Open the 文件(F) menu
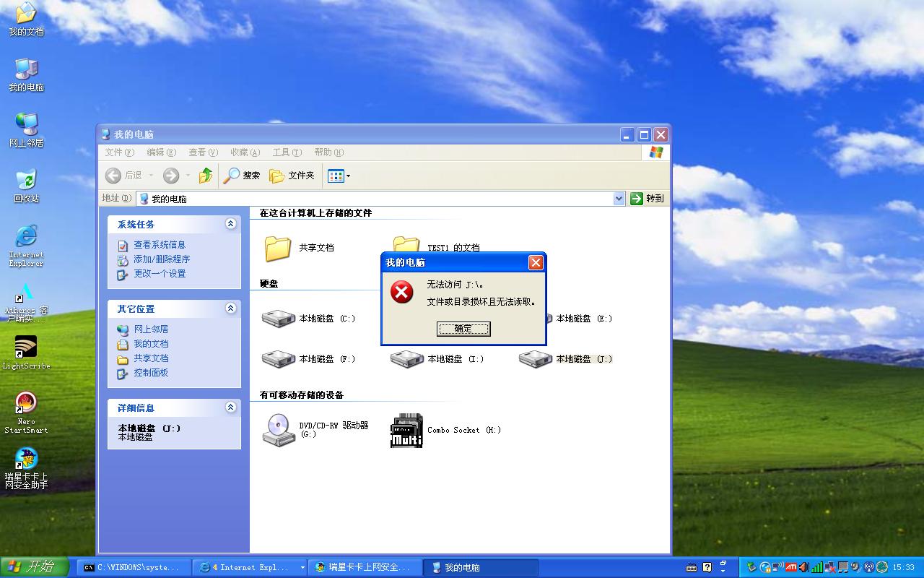 click(120, 152)
